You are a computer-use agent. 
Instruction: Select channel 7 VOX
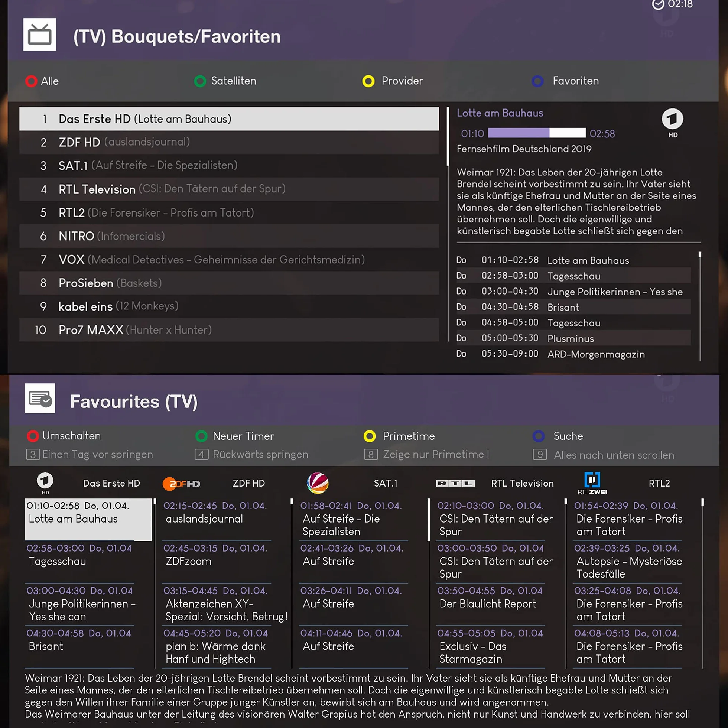click(x=229, y=260)
